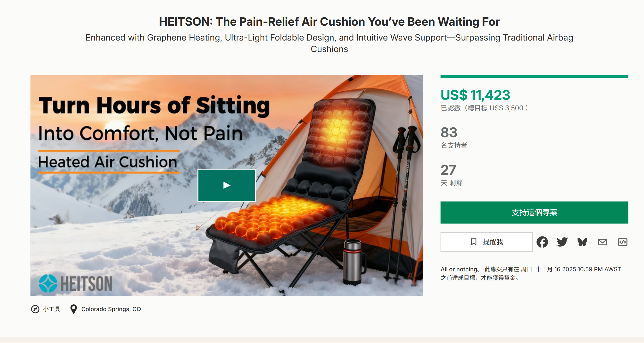This screenshot has width=644, height=343.
Task: Click the bookmark icon in 提醒我 button
Action: pos(473,242)
